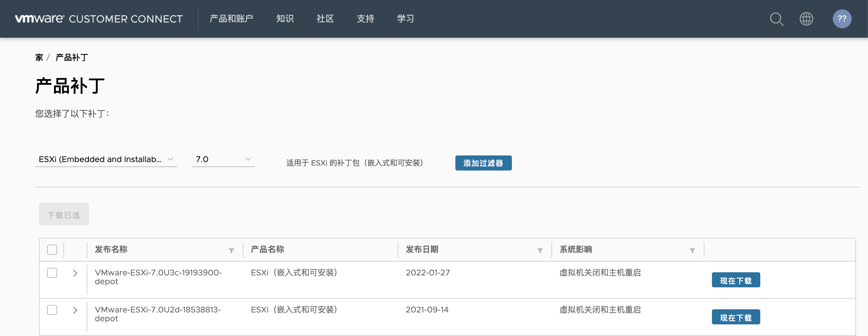Check the 7.0U2d-18538813 patch row
The image size is (868, 336).
tap(52, 310)
